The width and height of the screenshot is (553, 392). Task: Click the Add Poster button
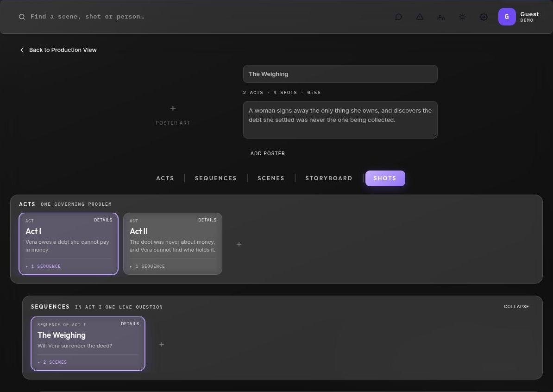(x=268, y=153)
